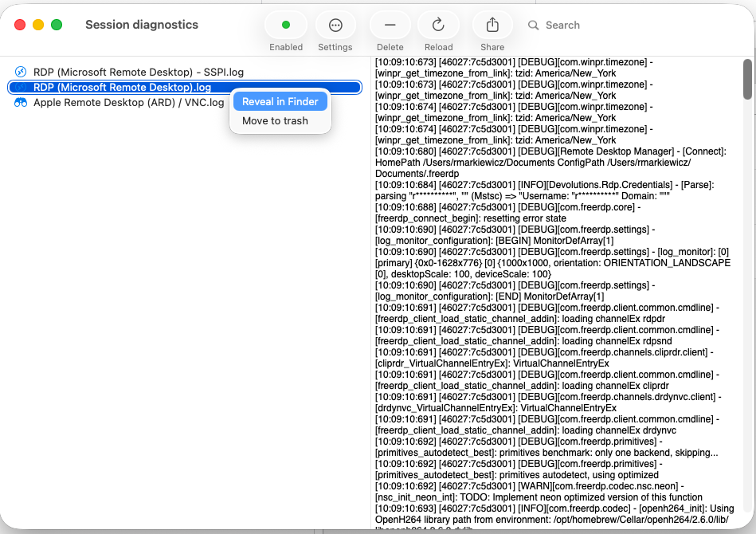
Task: Select RDP (Microsoft Remote Desktop) - SSPI.log
Action: (x=139, y=72)
